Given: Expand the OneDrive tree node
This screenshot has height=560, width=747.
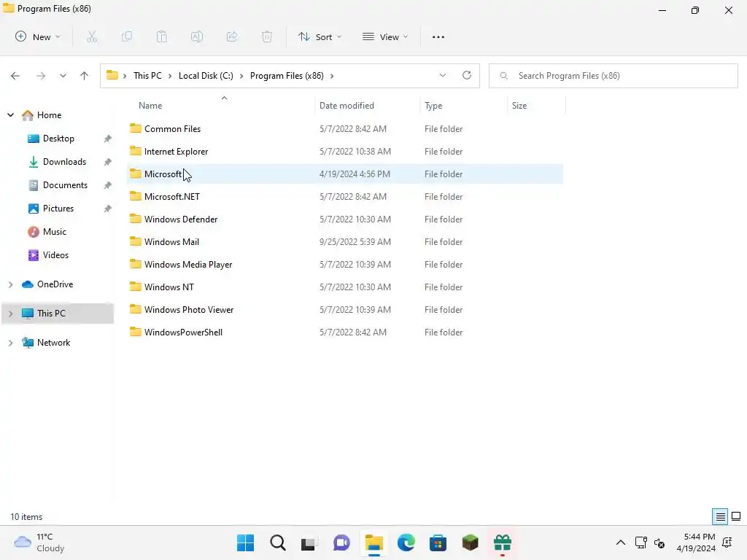Looking at the screenshot, I should click(x=10, y=284).
